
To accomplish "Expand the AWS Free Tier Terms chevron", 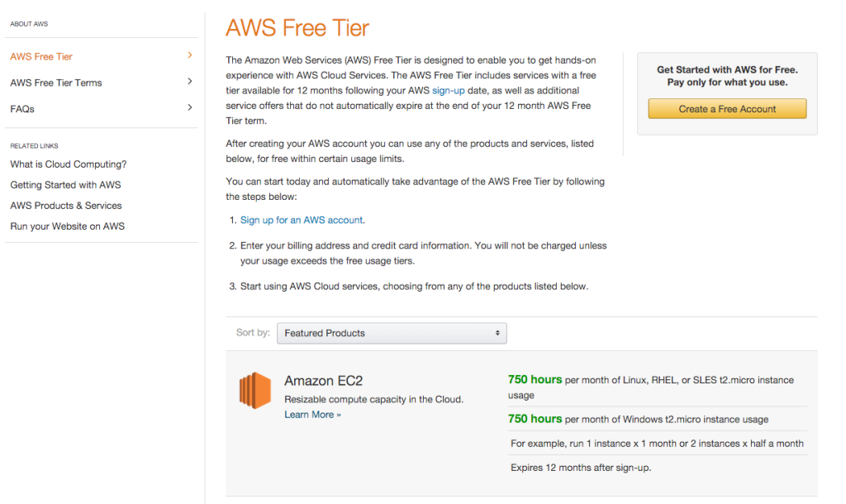I will [190, 82].
